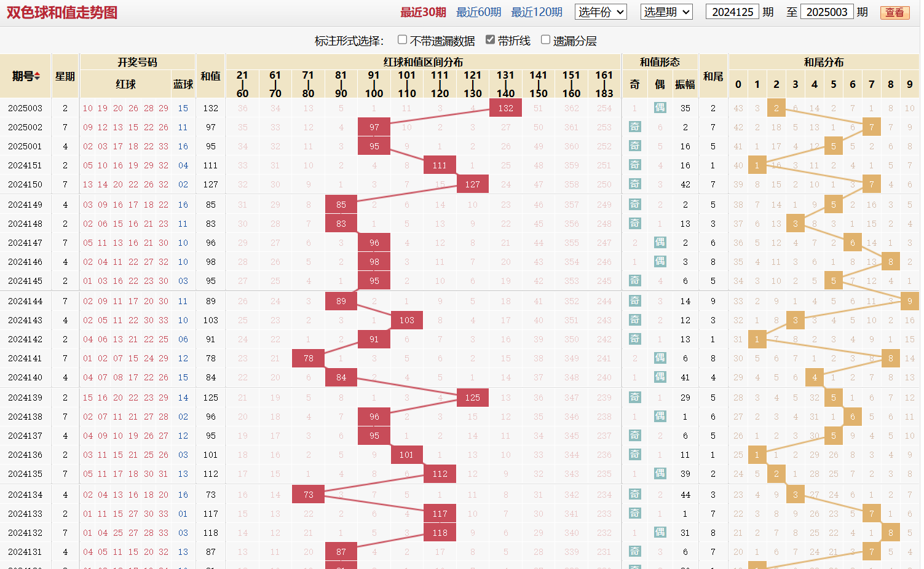924x569 pixels.
Task: Click the 双色球和值走势图 title
Action: 62,12
